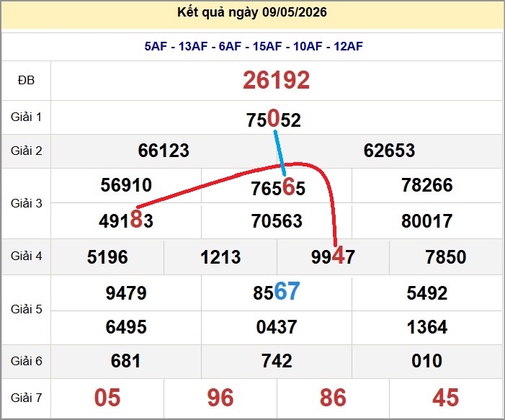
Task: Click the ĐB row label
Action: 26,80
